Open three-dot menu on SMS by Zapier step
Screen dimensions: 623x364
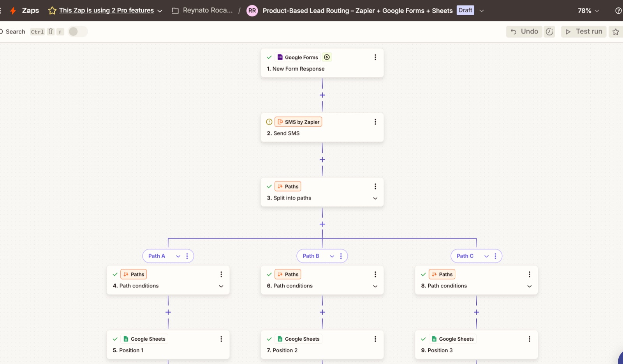coord(375,122)
